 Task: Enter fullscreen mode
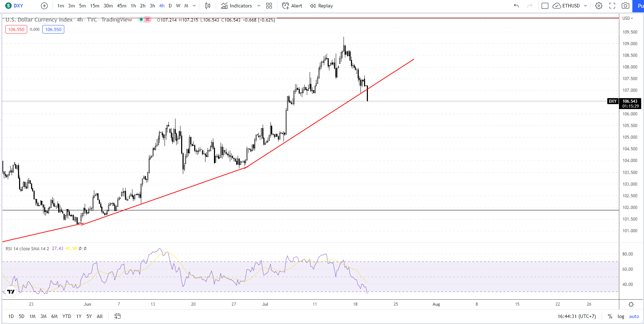(x=612, y=6)
